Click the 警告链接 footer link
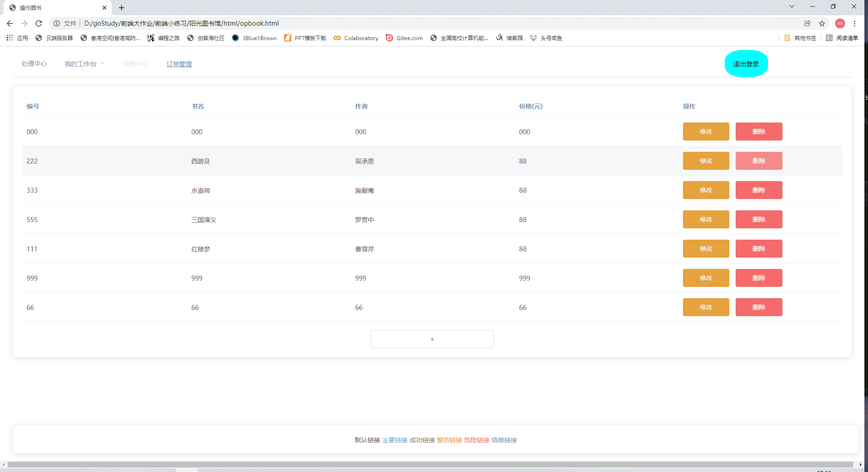This screenshot has height=472, width=868. point(449,440)
